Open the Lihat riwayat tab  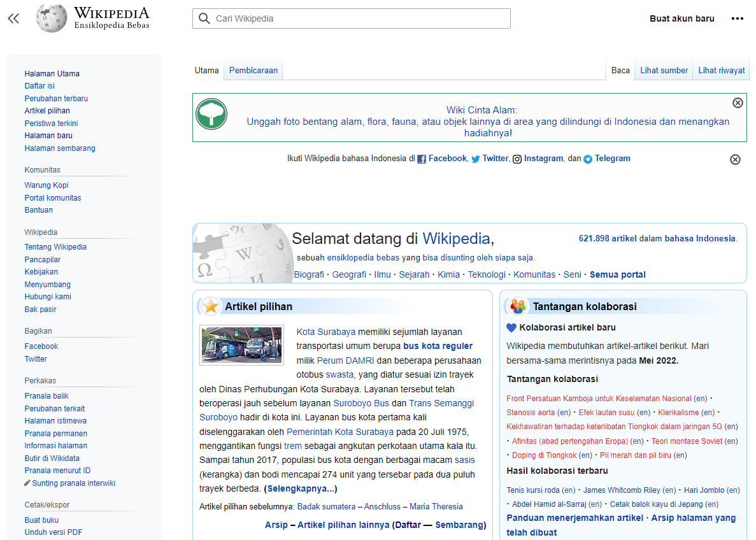tap(721, 71)
